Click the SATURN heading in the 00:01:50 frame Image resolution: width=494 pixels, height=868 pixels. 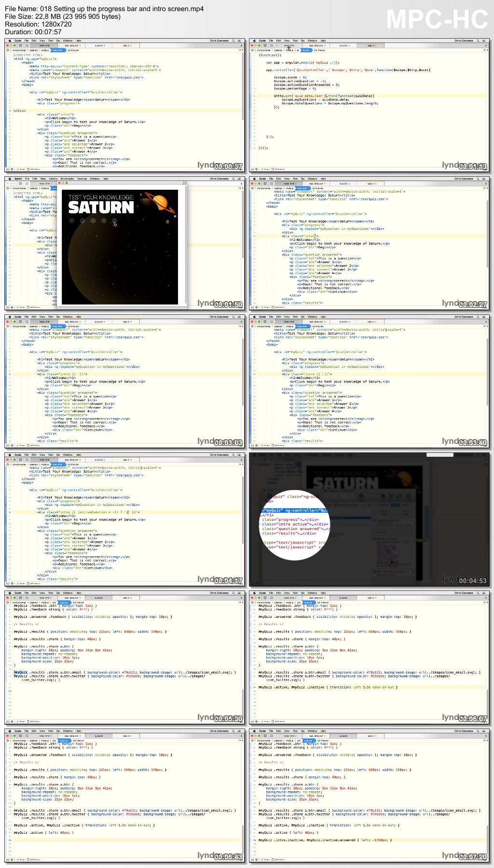click(101, 208)
